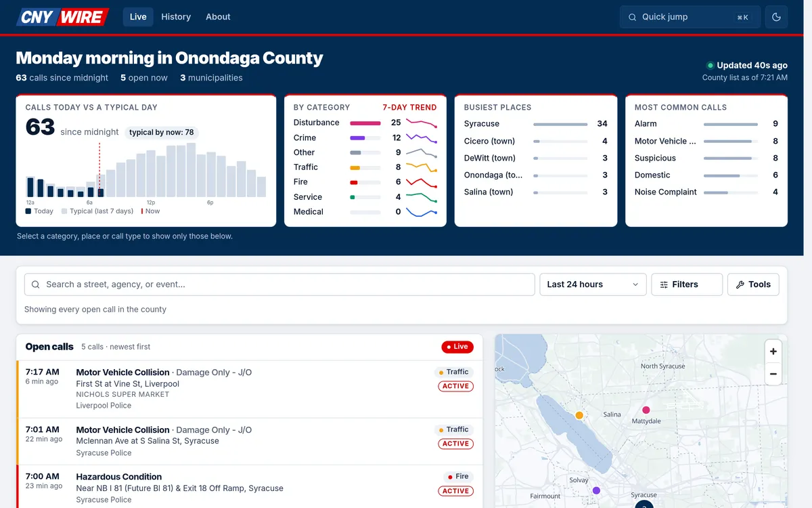Open the Live tab

[x=138, y=17]
